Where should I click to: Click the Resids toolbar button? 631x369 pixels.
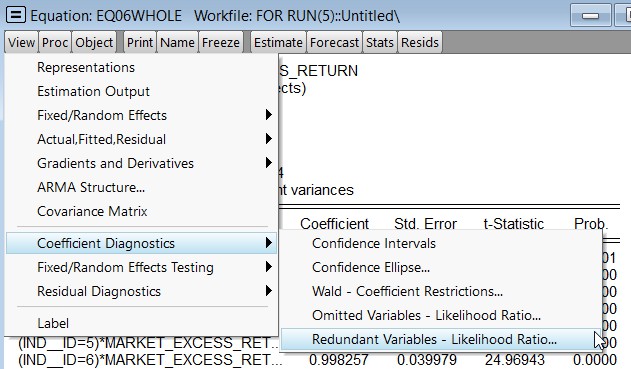tap(420, 42)
